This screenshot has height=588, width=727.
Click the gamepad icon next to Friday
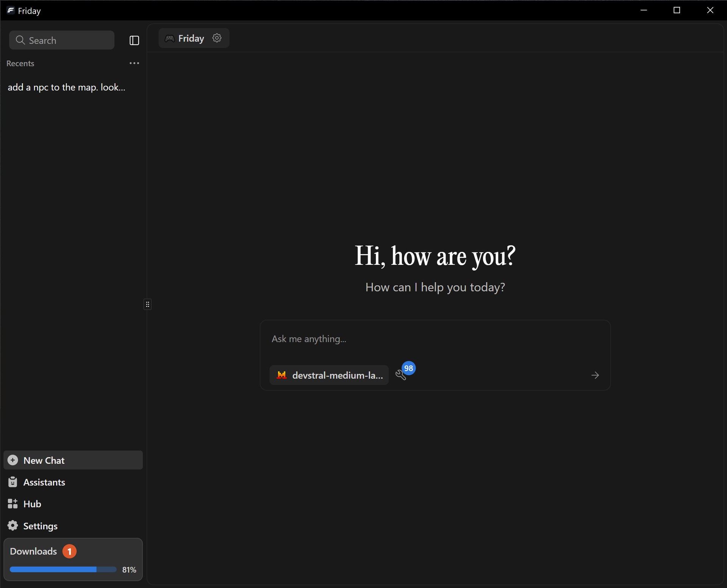[x=169, y=38]
